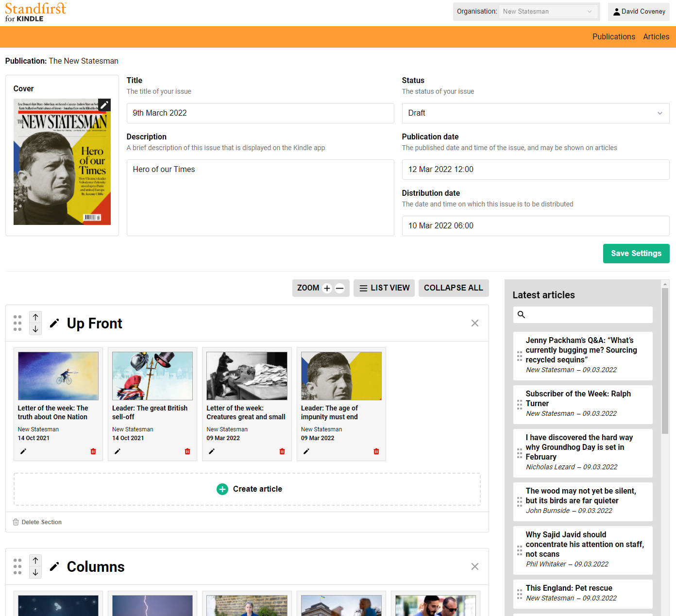
Task: Grab the drag handle for 'This England: Pet rescue'
Action: click(x=520, y=594)
